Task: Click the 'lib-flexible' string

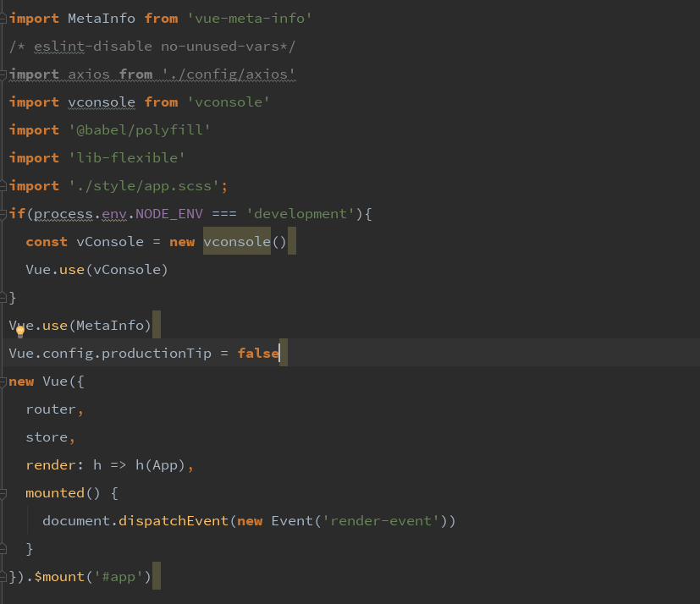Action: [x=127, y=158]
